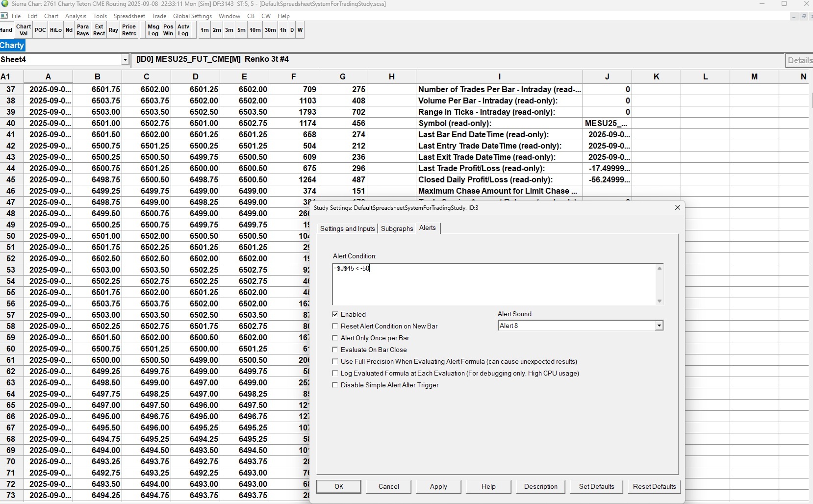Click the Apply button
This screenshot has height=504, width=813.
click(x=438, y=486)
